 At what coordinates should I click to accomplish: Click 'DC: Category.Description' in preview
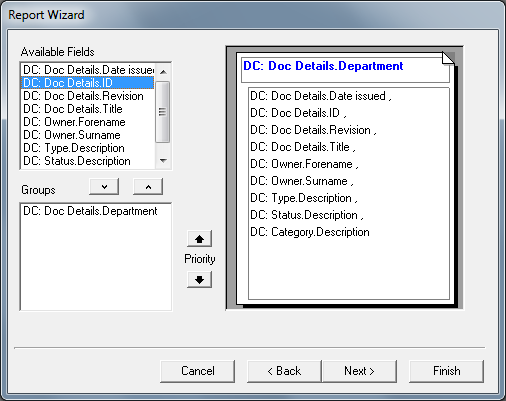(x=310, y=232)
